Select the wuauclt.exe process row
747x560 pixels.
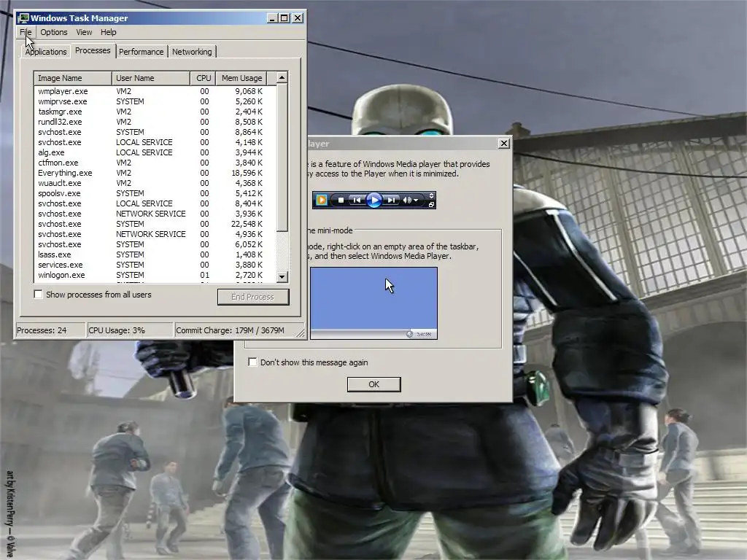(x=155, y=183)
